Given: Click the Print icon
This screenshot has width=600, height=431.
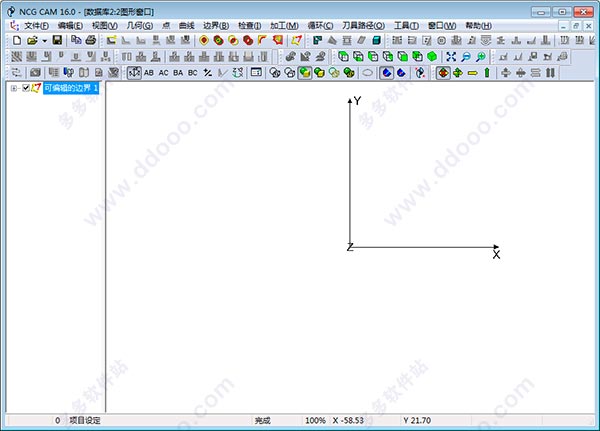Looking at the screenshot, I should [x=91, y=40].
